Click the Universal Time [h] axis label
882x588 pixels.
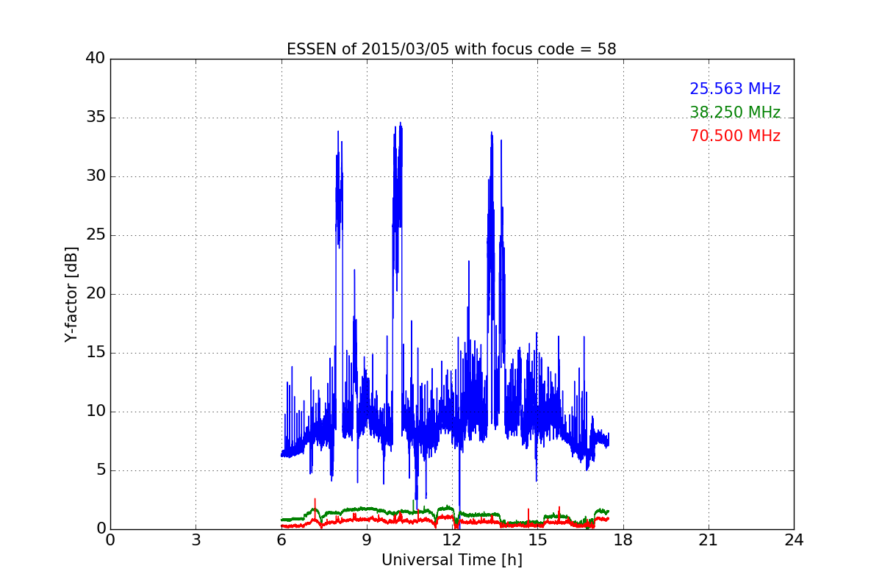coord(451,560)
